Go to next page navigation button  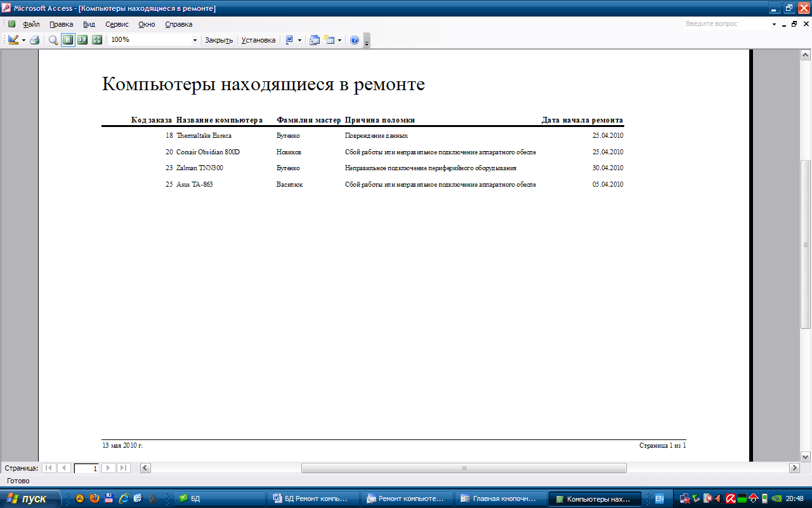[x=108, y=468]
